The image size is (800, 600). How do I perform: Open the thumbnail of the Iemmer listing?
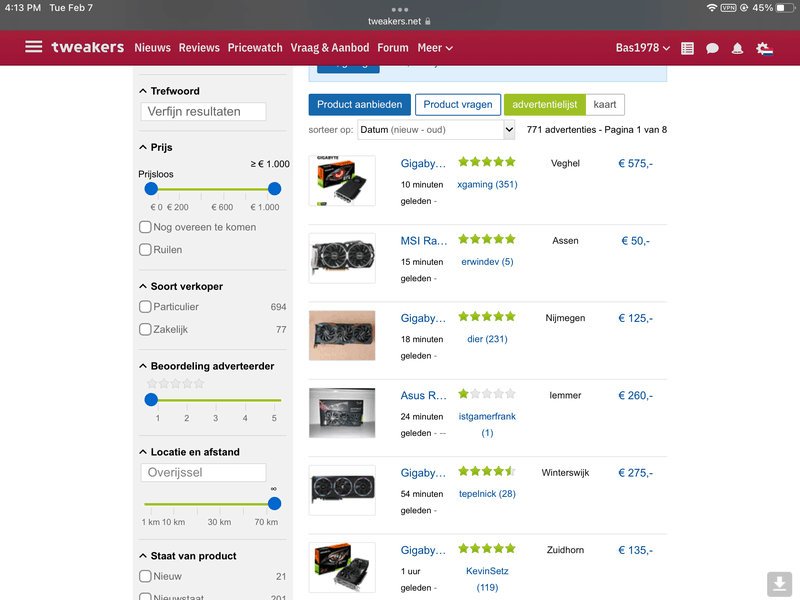point(342,413)
